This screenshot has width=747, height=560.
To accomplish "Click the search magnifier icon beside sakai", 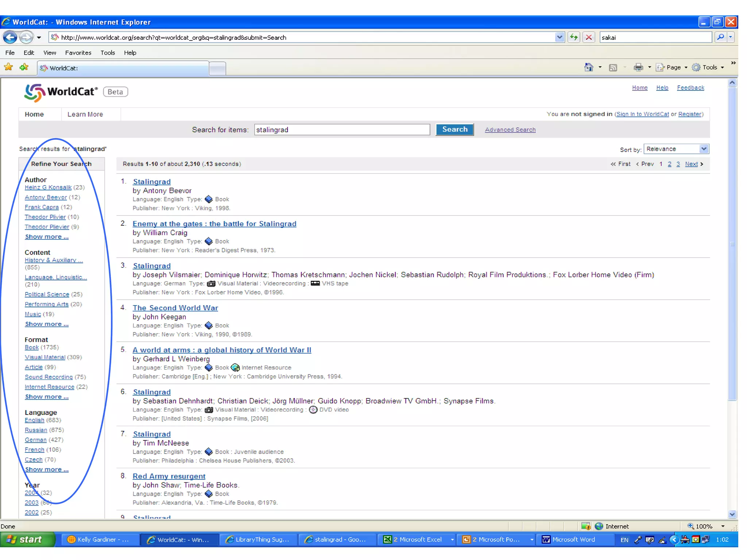I will [x=721, y=37].
